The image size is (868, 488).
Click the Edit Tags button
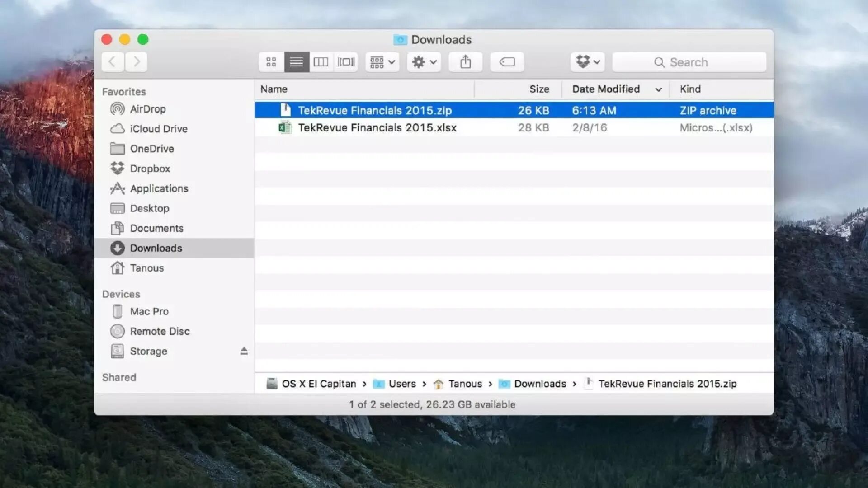click(x=507, y=62)
